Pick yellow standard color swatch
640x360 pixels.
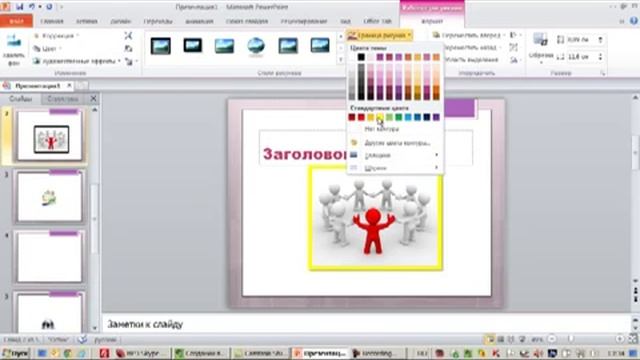tap(380, 118)
